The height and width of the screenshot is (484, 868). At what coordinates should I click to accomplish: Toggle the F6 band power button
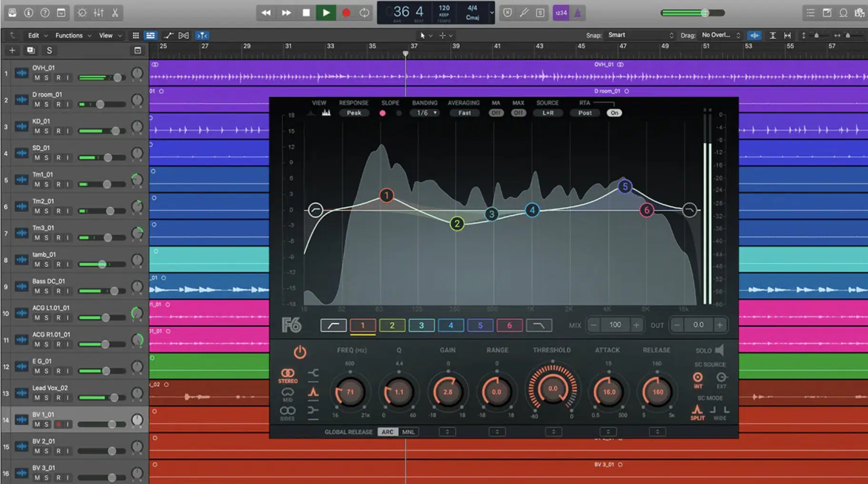click(299, 353)
